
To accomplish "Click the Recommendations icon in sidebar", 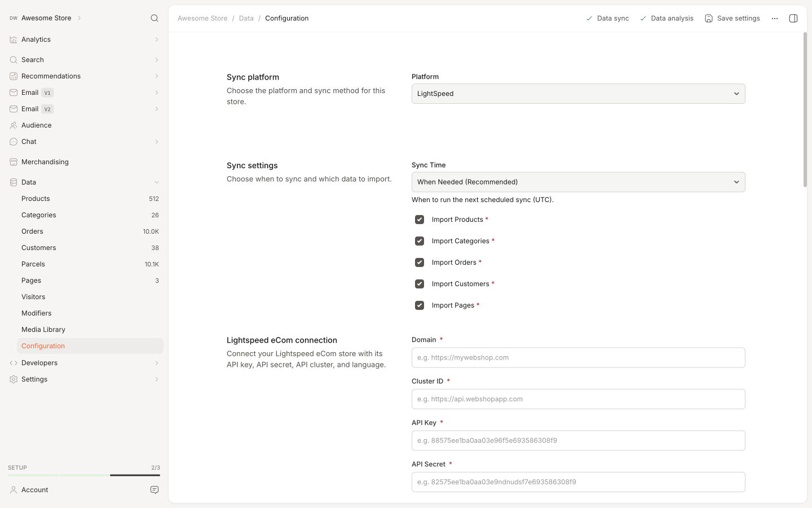I will pos(14,76).
